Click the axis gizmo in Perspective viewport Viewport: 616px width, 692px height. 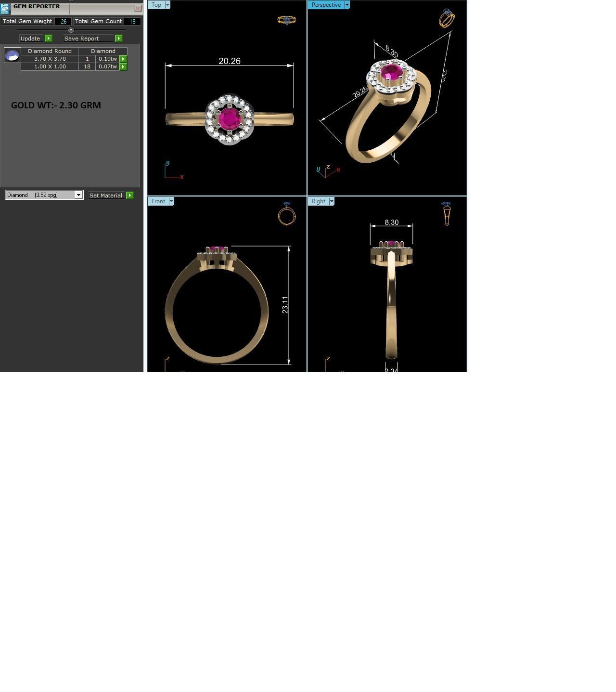[x=328, y=171]
